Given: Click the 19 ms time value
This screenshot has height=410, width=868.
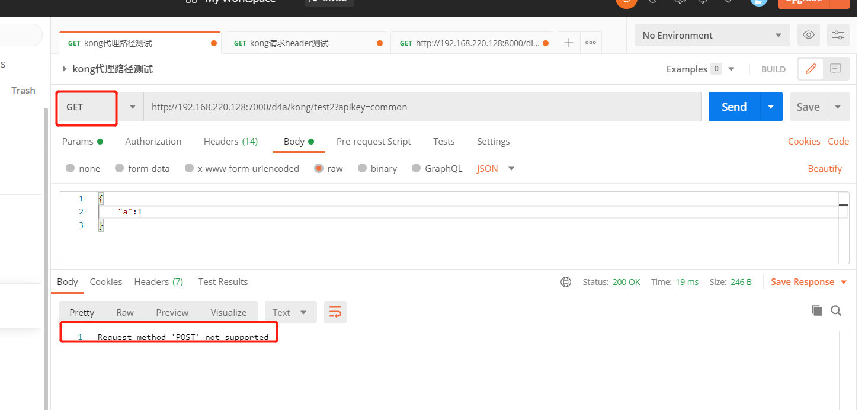Looking at the screenshot, I should coord(687,282).
